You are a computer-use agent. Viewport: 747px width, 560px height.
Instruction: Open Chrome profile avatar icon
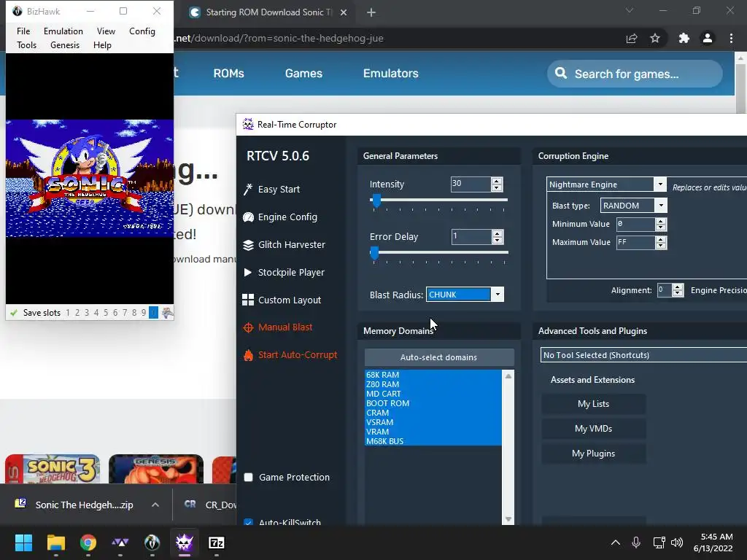(708, 39)
